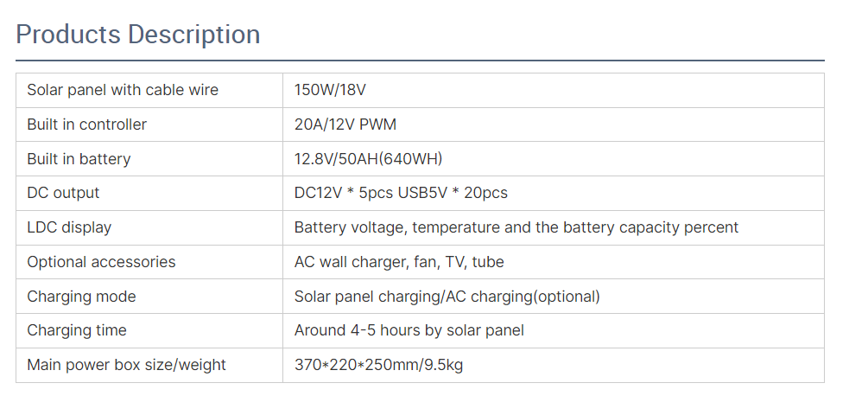This screenshot has height=396, width=868.
Task: Click the Solar panel charging/AC charging value
Action: pyautogui.click(x=447, y=297)
